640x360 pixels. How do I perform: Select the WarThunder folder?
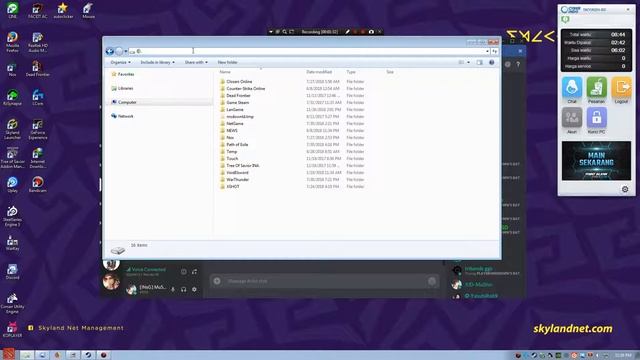pyautogui.click(x=238, y=179)
